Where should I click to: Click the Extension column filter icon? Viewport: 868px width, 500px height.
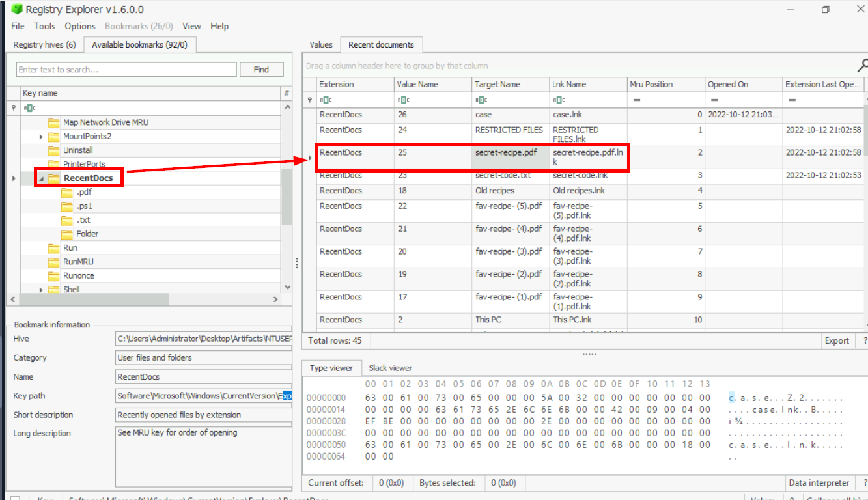(327, 100)
